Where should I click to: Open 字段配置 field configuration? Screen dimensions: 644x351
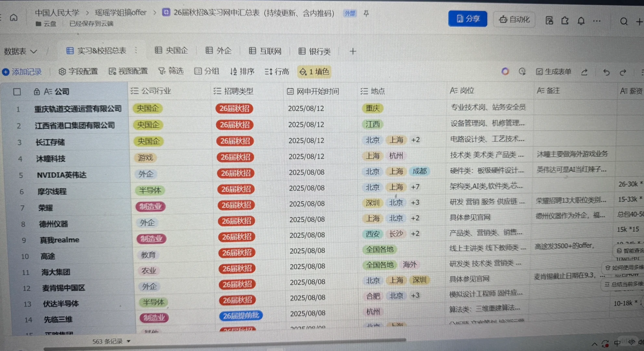(x=78, y=71)
